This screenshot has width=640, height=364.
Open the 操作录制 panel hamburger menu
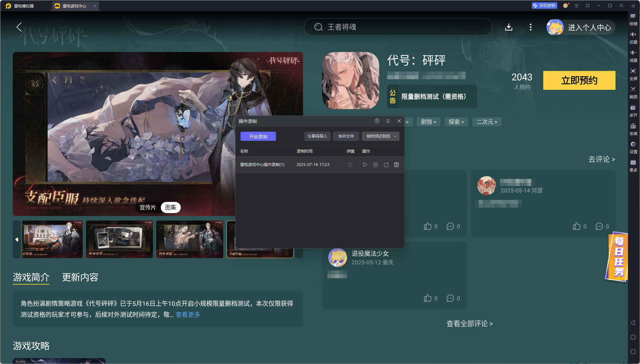[388, 121]
